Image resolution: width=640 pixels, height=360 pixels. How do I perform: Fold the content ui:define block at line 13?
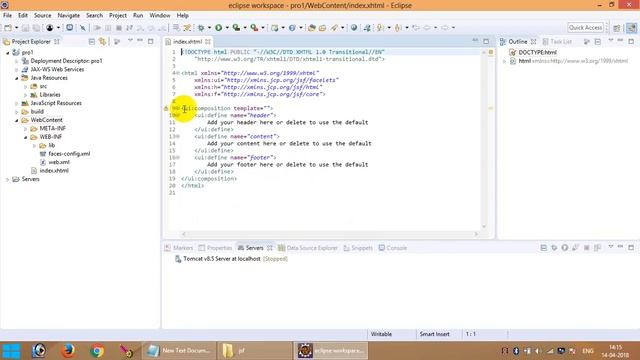click(x=178, y=136)
